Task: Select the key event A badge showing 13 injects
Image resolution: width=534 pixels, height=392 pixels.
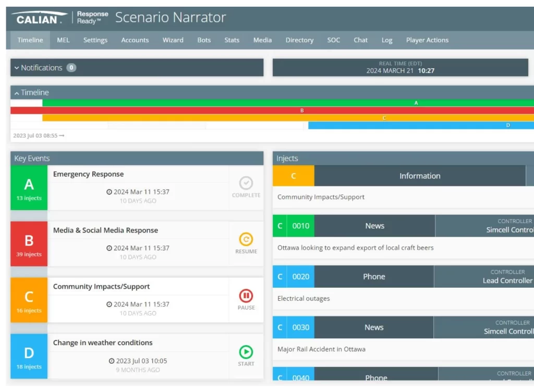Action: point(29,188)
